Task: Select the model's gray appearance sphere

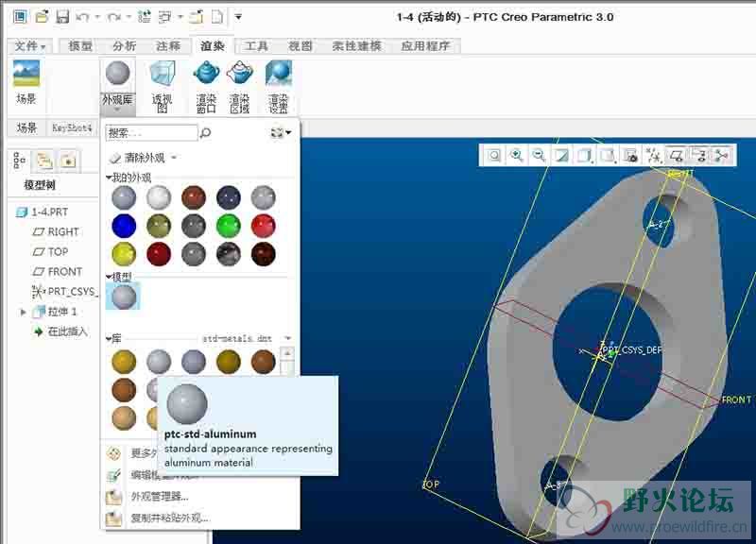Action: tap(124, 297)
